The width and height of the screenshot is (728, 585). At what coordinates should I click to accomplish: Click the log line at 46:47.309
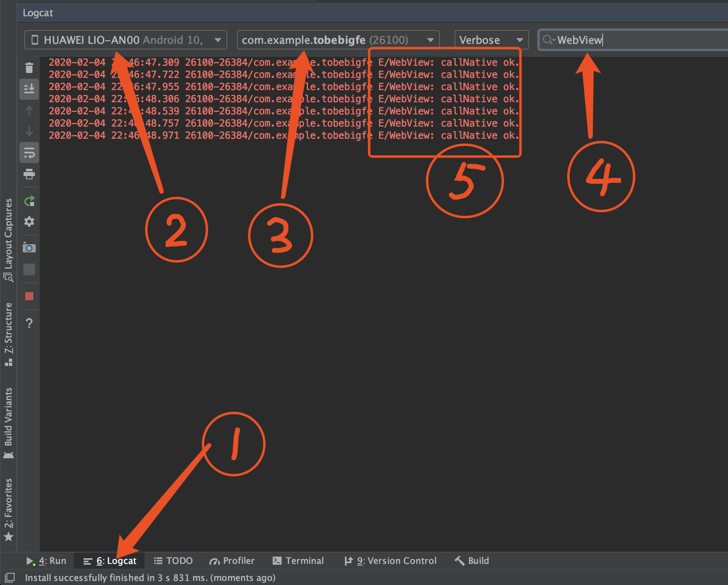284,62
